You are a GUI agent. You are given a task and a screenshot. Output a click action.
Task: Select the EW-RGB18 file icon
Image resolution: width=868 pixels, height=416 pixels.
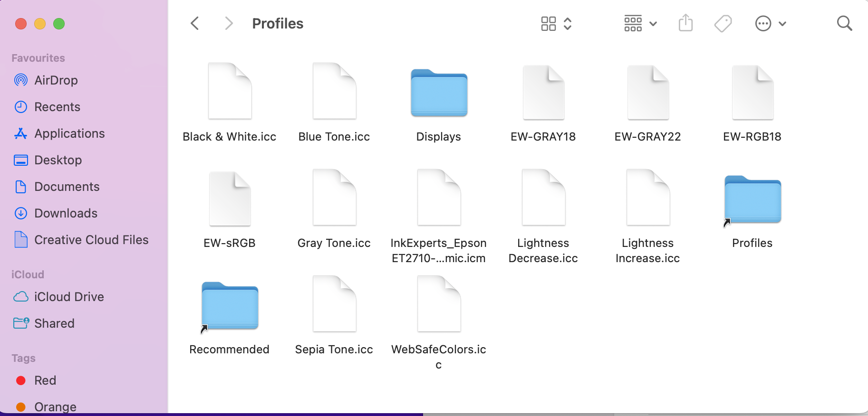pos(752,92)
